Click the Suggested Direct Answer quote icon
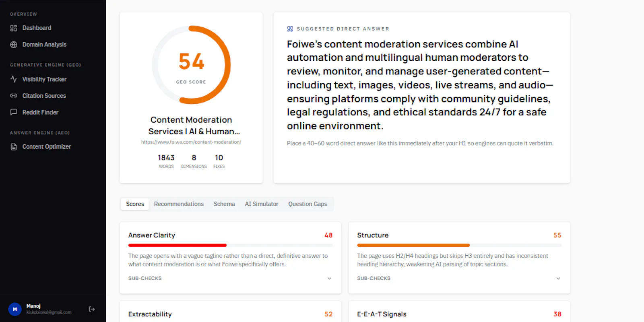Viewport: 644px width, 322px height. tap(290, 29)
